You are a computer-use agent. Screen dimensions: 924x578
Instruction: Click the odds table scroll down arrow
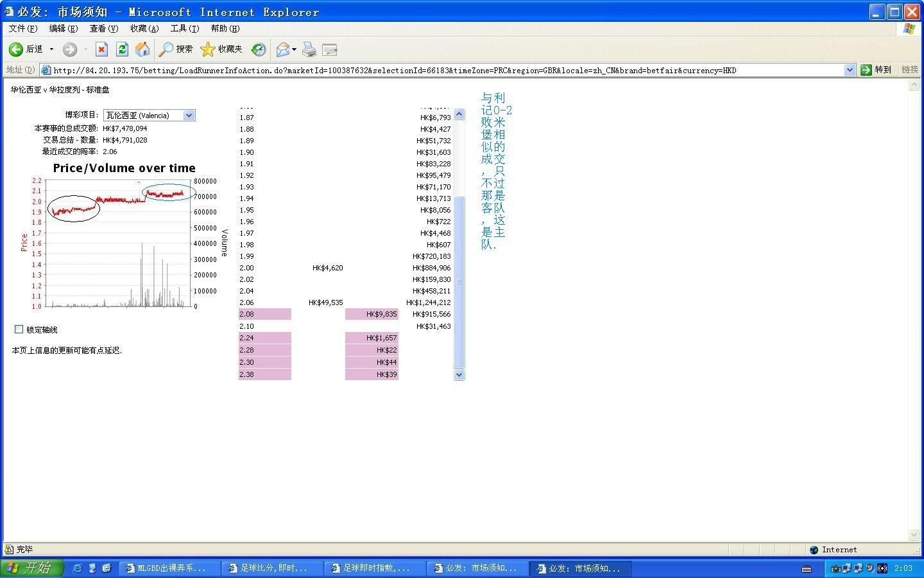pos(459,374)
